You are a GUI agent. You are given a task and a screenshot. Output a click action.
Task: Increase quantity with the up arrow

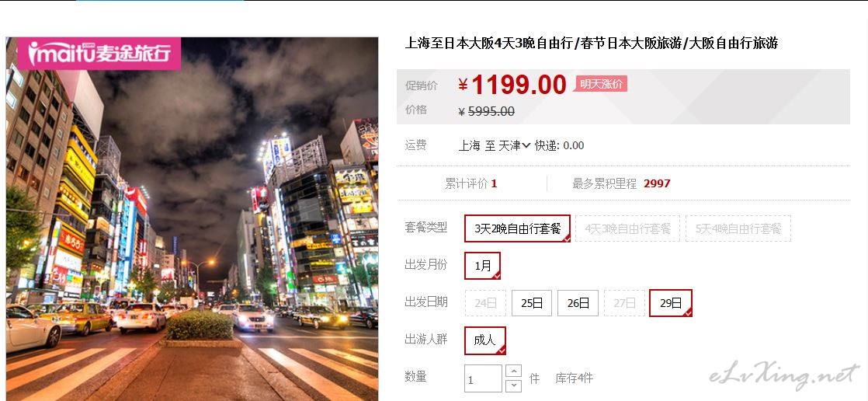click(514, 371)
